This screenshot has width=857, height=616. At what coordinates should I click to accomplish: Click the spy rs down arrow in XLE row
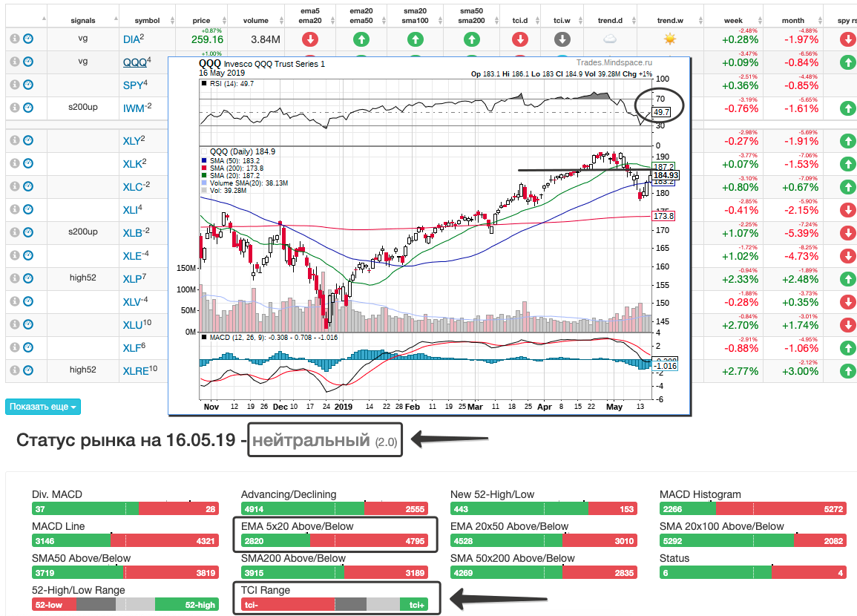click(848, 256)
